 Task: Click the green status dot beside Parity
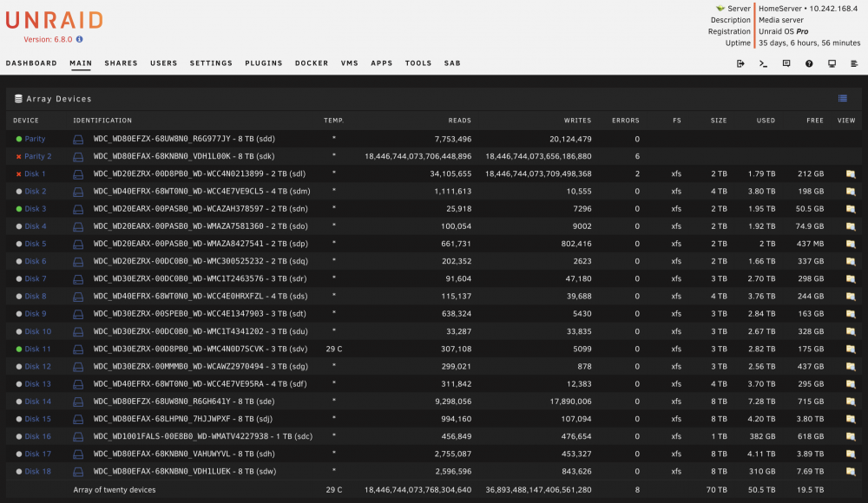click(x=19, y=139)
